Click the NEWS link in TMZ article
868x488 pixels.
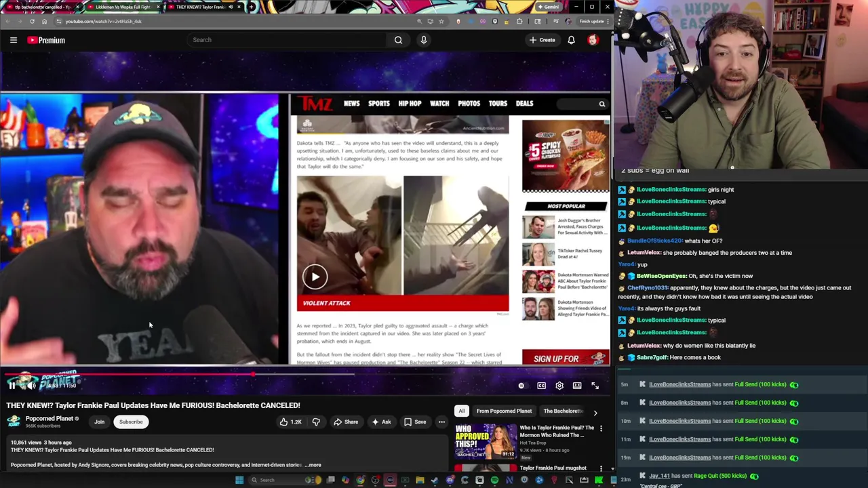351,104
